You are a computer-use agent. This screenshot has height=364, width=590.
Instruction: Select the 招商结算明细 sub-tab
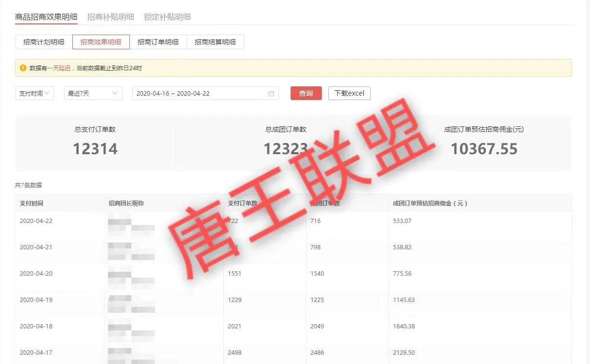(215, 41)
